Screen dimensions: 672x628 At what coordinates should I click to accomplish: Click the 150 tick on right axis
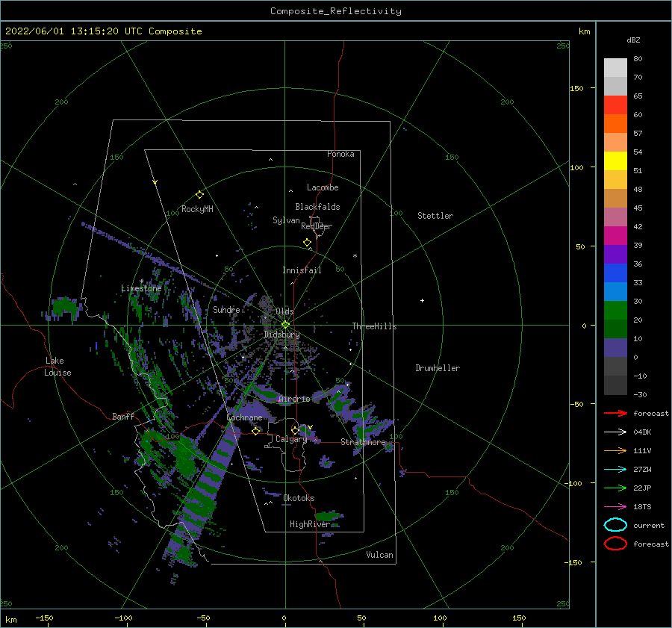576,88
